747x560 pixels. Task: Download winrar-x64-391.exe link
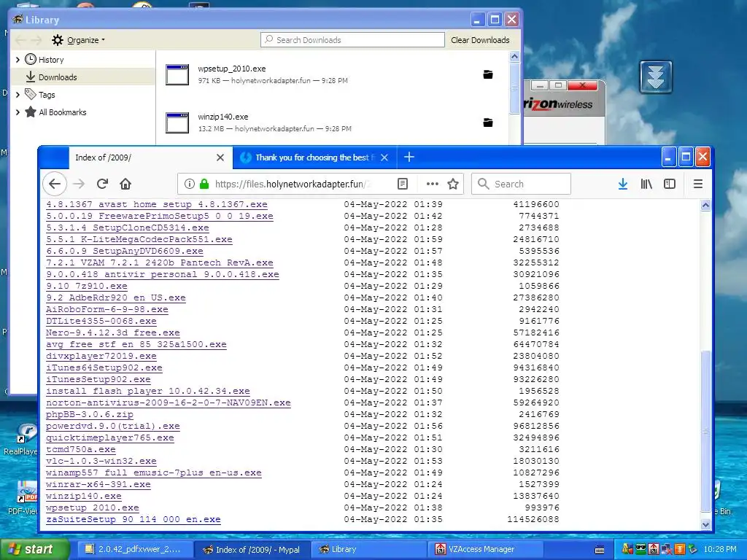tap(98, 484)
